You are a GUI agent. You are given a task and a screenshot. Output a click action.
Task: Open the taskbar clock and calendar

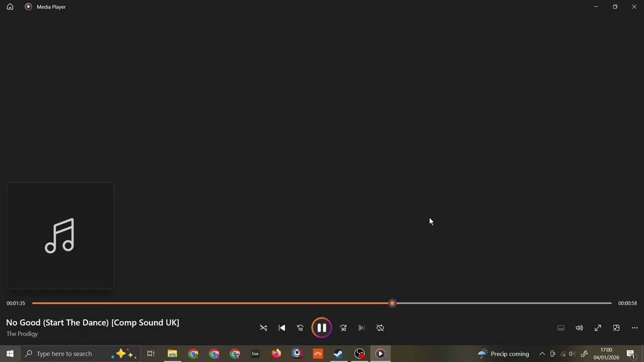tap(606, 353)
